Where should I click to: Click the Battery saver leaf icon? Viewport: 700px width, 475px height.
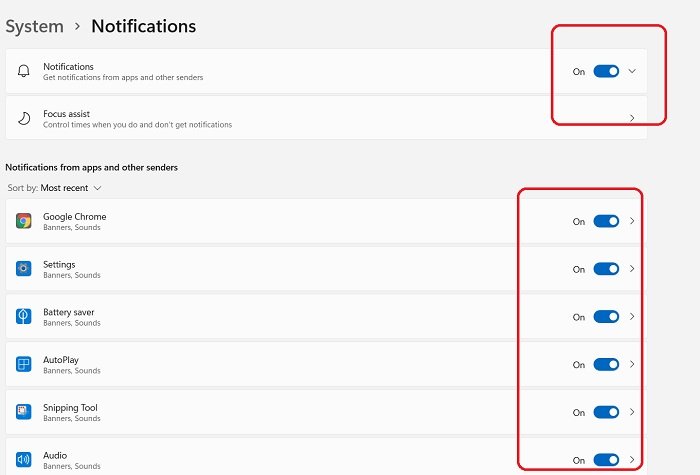(24, 317)
